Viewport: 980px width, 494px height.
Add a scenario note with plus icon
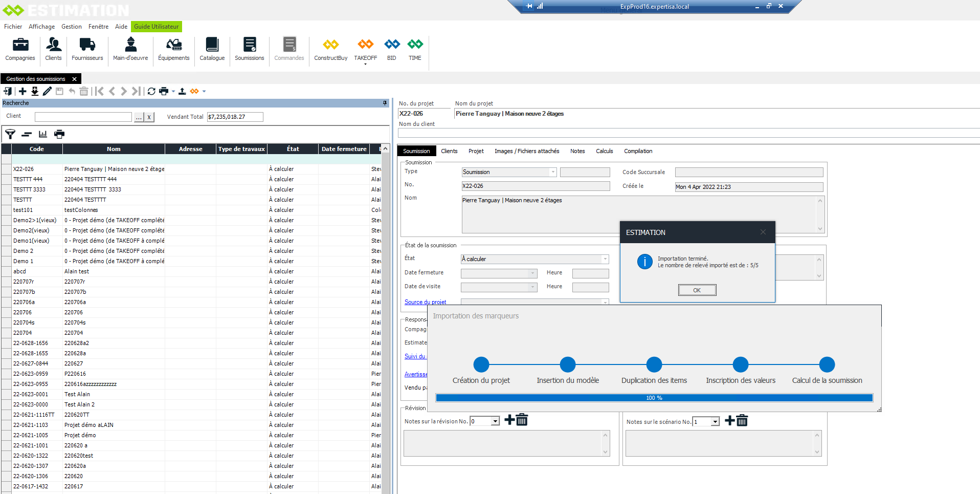point(730,421)
